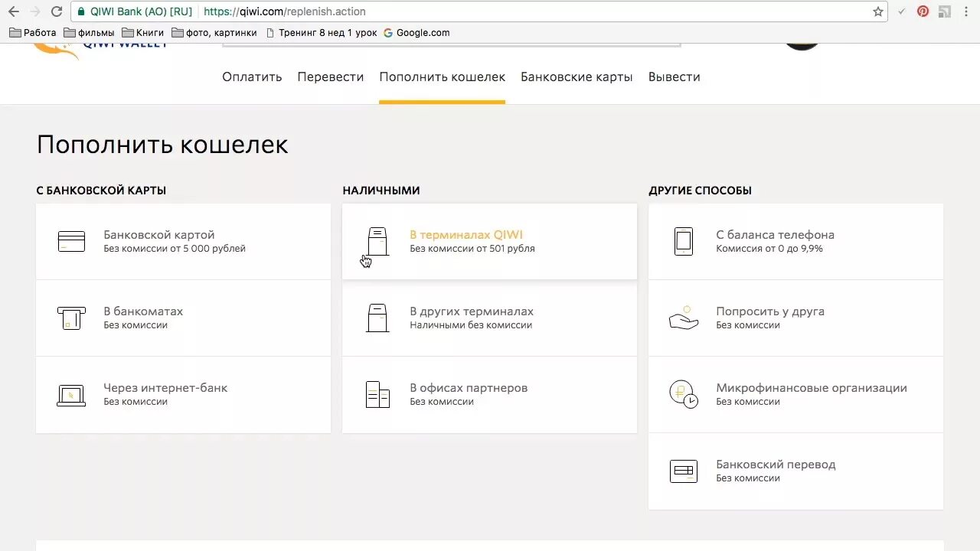Open the Работа bookmarks folder
This screenshot has width=980, height=551.
(x=33, y=33)
